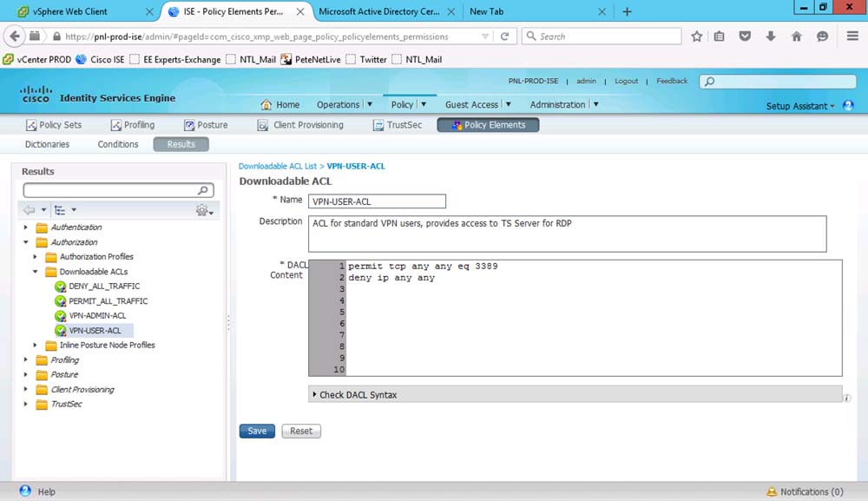Click the ISE top search field
The height and width of the screenshot is (501, 868).
(x=778, y=82)
